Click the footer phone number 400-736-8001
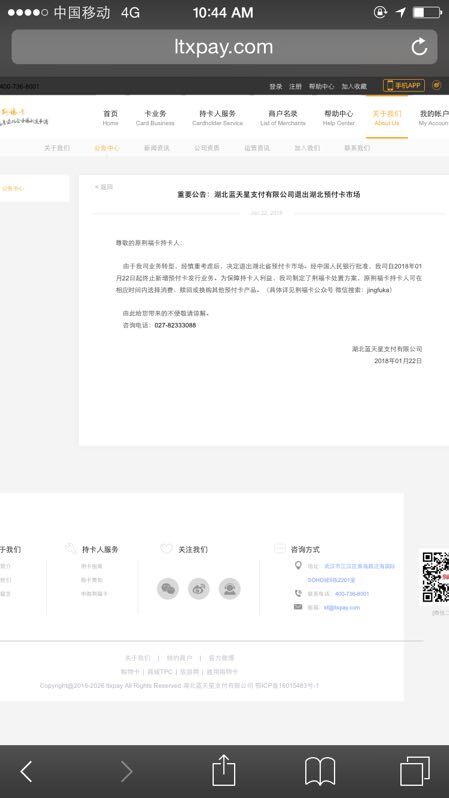 click(x=352, y=594)
